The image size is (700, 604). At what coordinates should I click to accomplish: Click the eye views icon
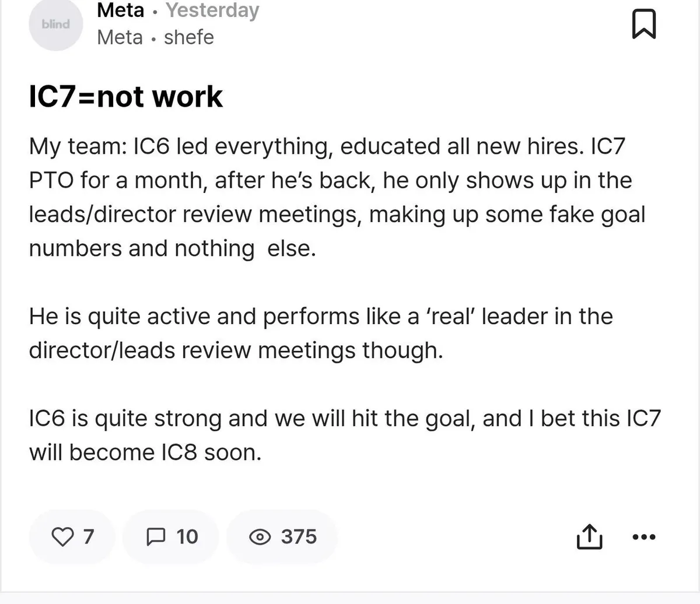[260, 537]
